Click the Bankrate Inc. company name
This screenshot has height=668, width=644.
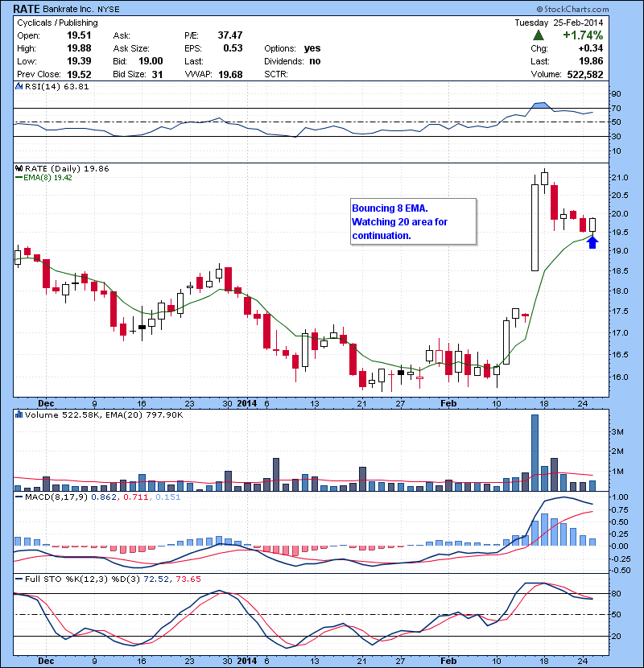point(68,9)
